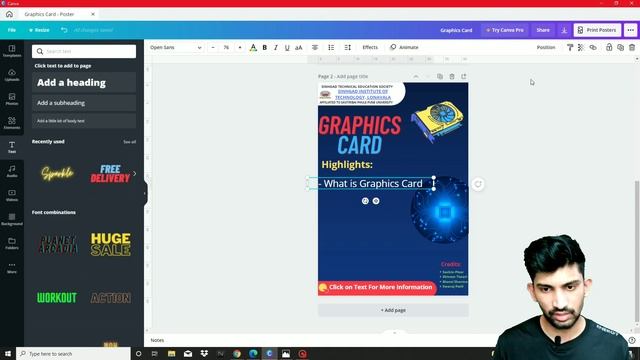The image size is (640, 360).
Task: Add a link to the selected text
Action: click(593, 47)
